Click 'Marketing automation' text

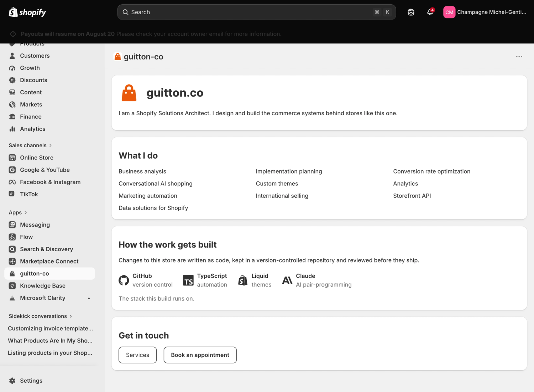[148, 196]
